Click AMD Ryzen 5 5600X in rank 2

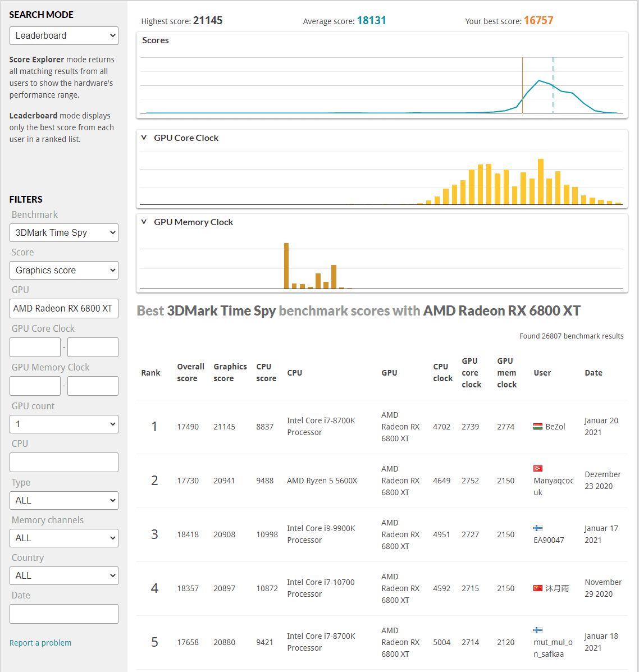[322, 481]
